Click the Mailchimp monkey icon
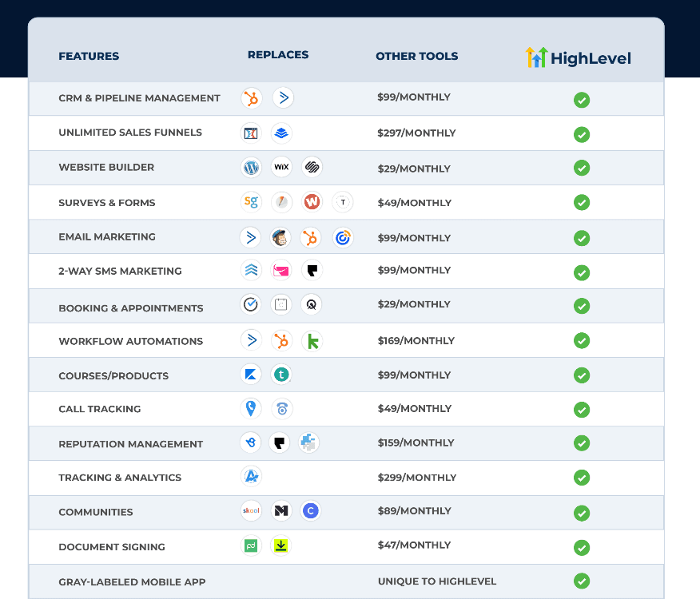 280,237
